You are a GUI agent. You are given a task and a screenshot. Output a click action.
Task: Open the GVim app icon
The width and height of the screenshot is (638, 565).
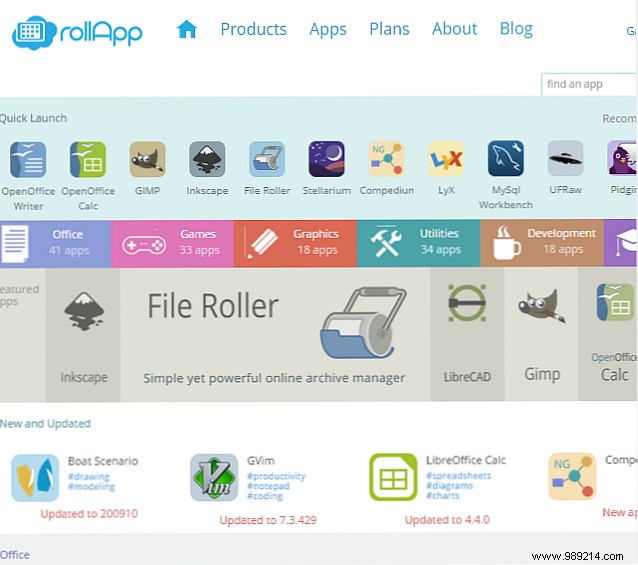(214, 478)
